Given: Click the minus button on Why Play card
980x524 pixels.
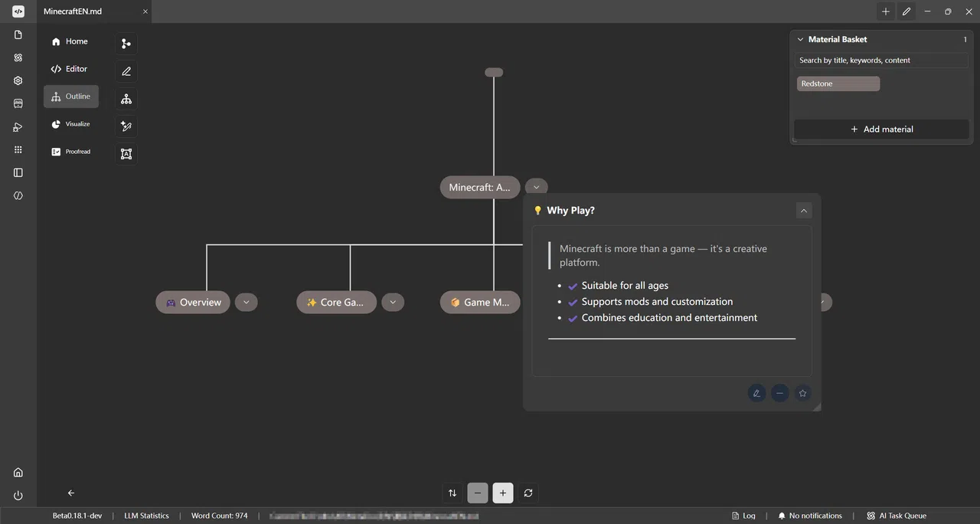Looking at the screenshot, I should 779,393.
